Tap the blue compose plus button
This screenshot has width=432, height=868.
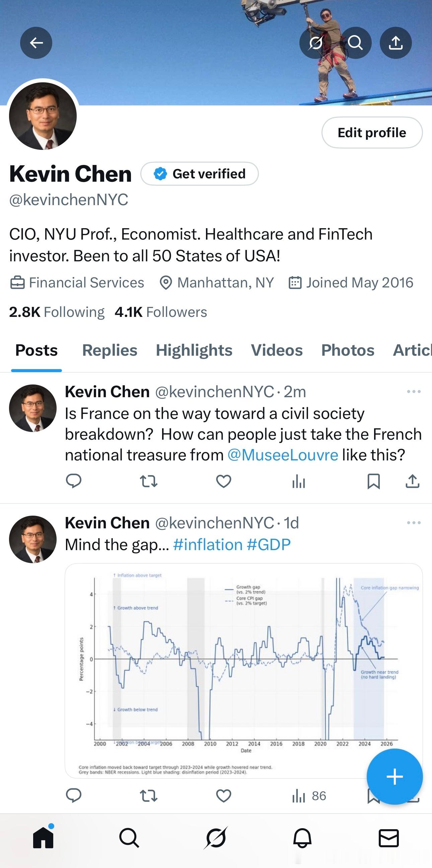pos(394,776)
